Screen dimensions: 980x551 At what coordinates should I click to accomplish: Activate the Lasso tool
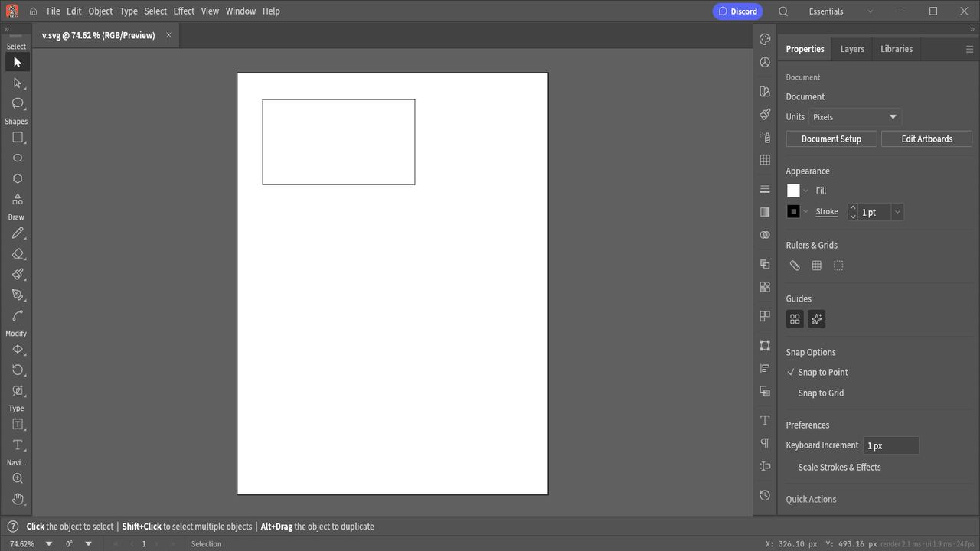pos(17,103)
